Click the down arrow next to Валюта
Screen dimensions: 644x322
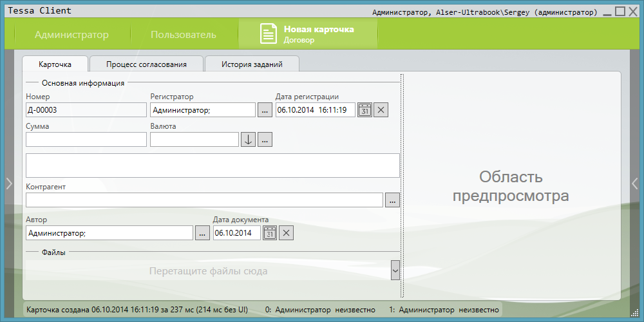point(248,139)
